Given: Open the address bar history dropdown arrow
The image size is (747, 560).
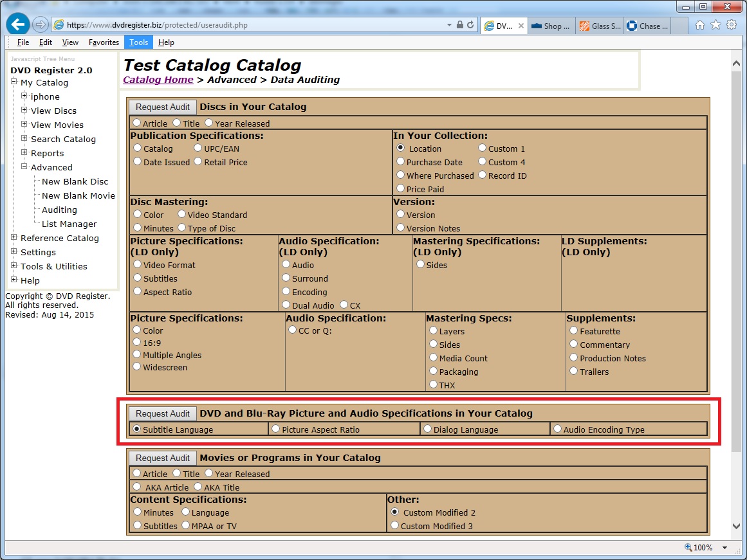Looking at the screenshot, I should pyautogui.click(x=449, y=25).
